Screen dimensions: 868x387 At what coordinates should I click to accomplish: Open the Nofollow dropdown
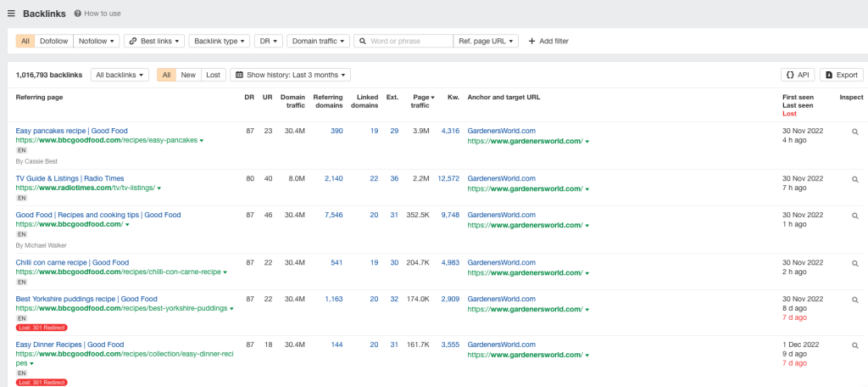(x=97, y=41)
